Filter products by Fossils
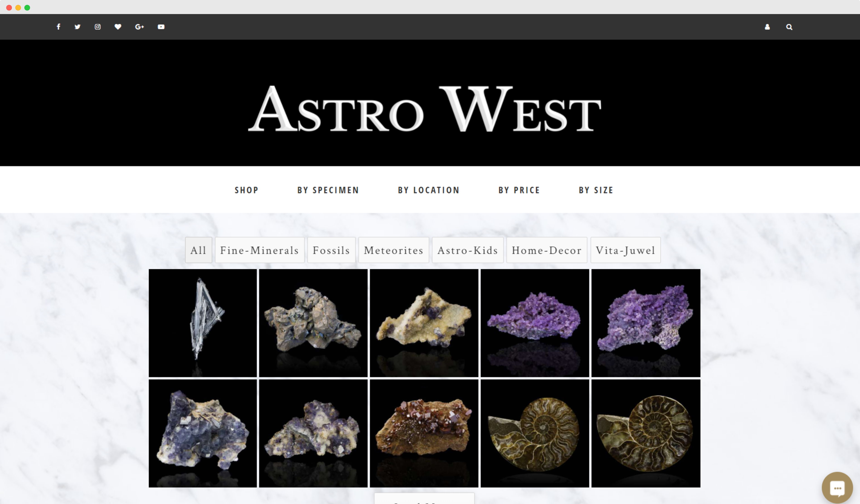 coord(331,250)
